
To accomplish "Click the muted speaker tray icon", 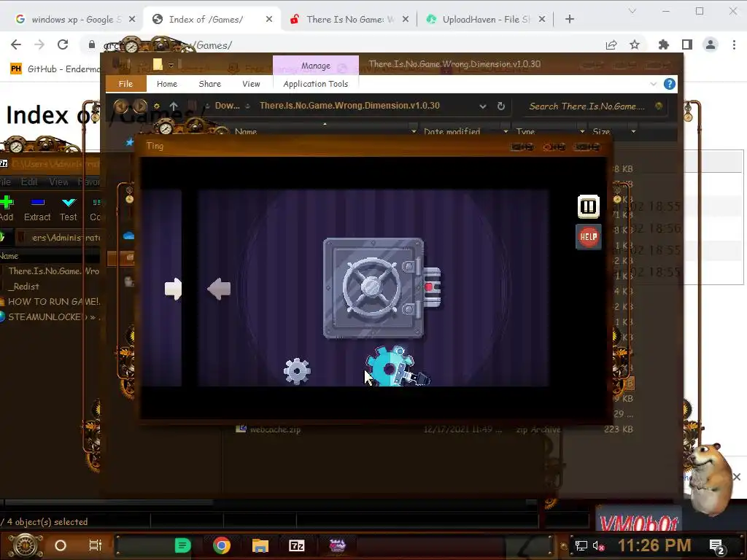I will click(x=598, y=545).
